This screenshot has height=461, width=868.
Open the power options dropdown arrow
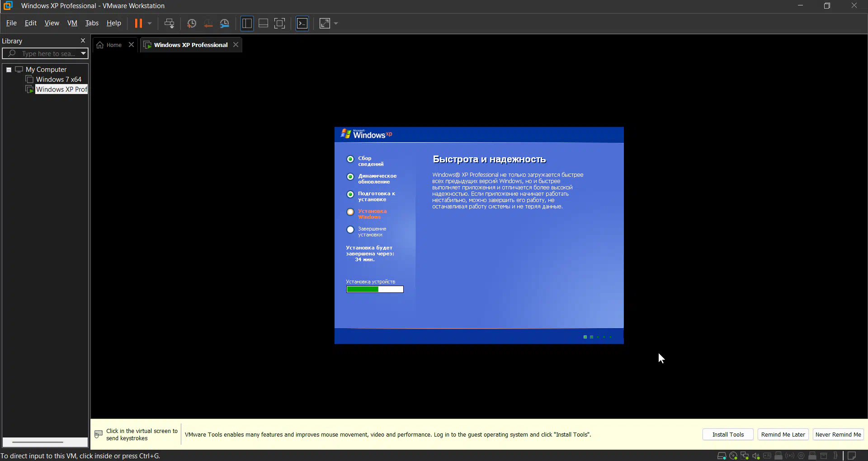(150, 23)
